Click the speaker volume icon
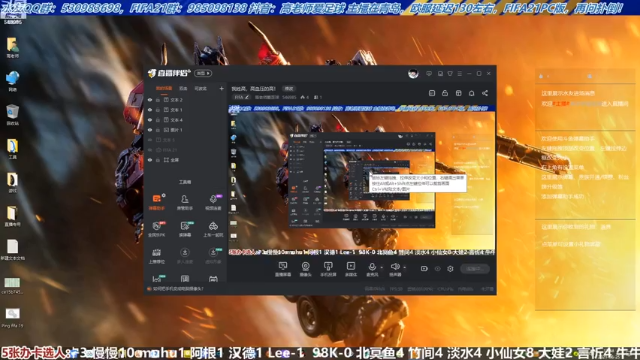 (395, 267)
